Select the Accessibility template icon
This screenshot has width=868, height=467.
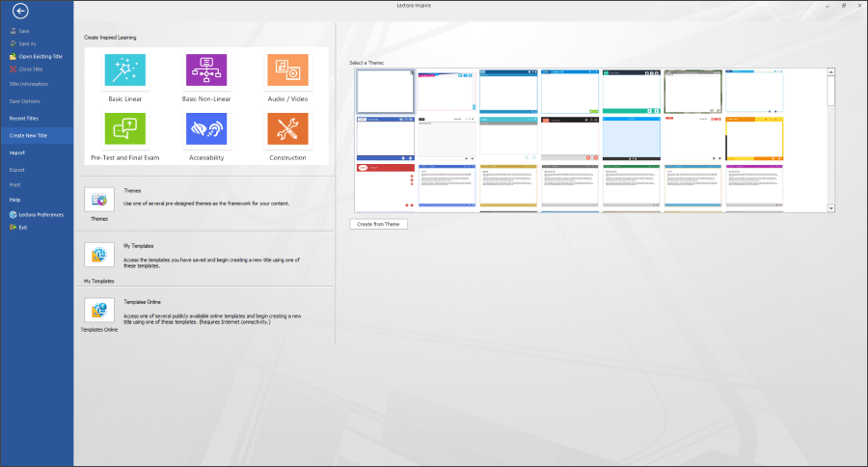click(x=206, y=128)
